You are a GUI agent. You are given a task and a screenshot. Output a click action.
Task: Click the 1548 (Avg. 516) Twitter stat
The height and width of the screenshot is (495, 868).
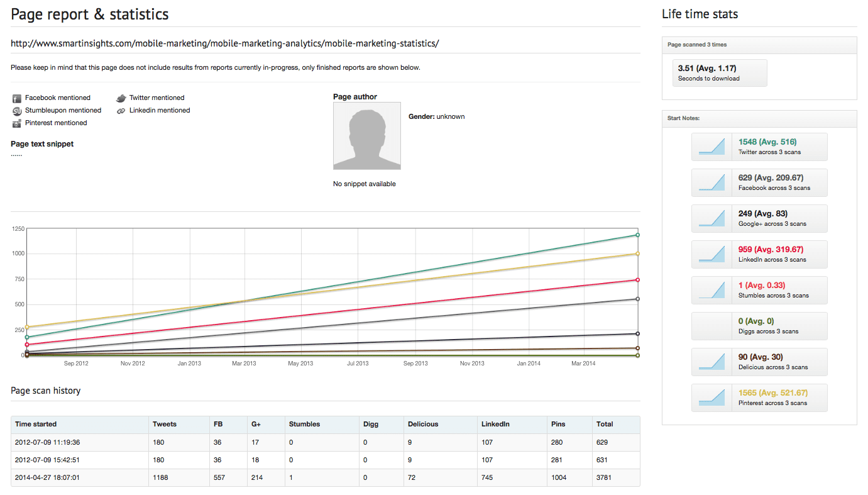click(x=767, y=142)
